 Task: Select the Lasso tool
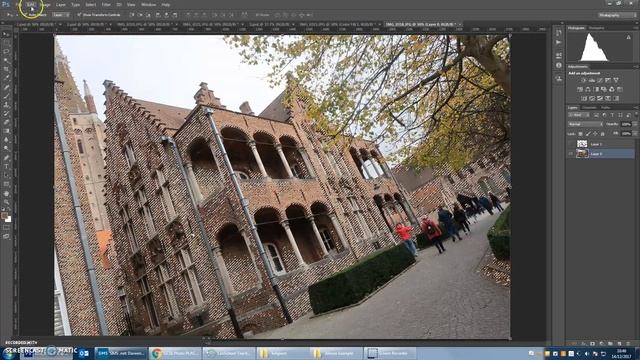point(6,52)
